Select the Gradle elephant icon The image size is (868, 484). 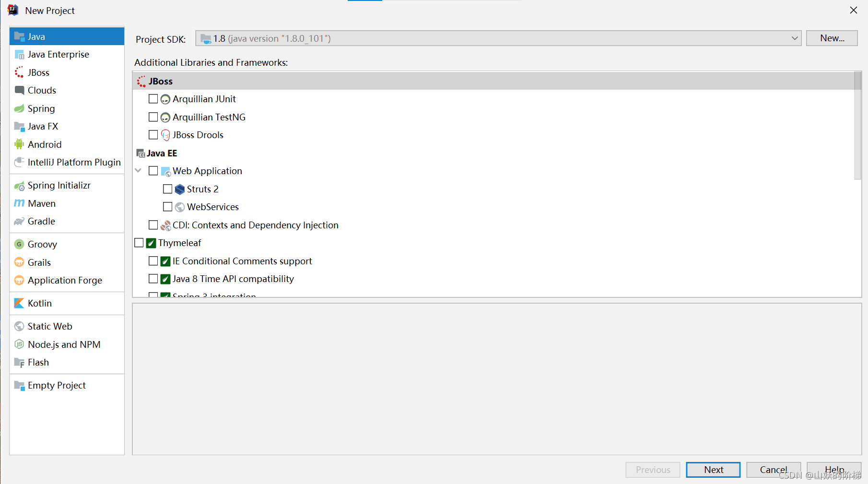tap(19, 221)
